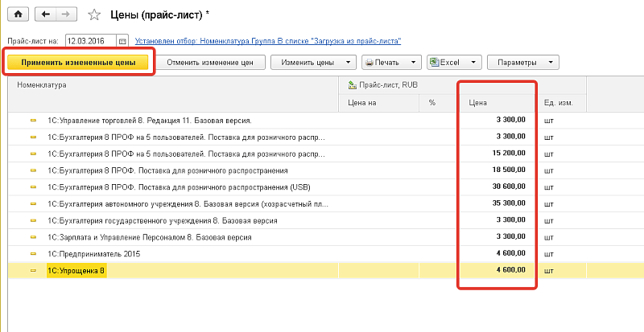This screenshot has height=332, width=644.
Task: Open the calendar picker for price list date
Action: [x=122, y=42]
